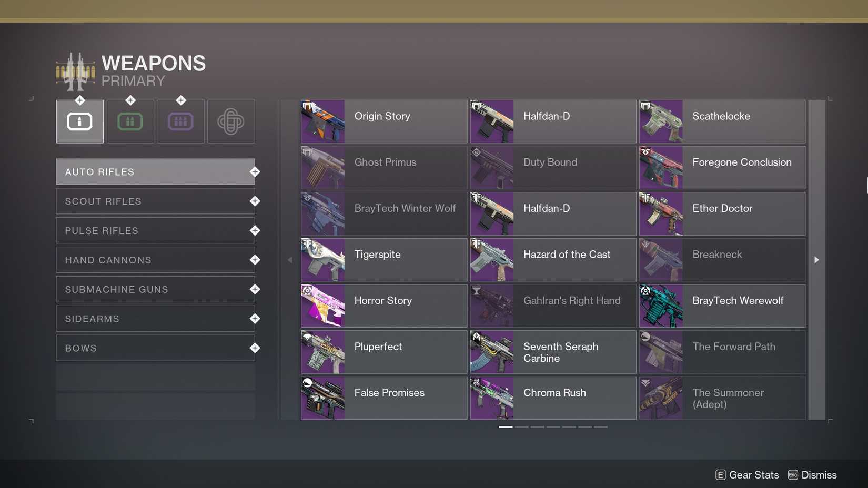Click the diamond marker beside Auto Rifles
868x488 pixels.
[x=255, y=172]
